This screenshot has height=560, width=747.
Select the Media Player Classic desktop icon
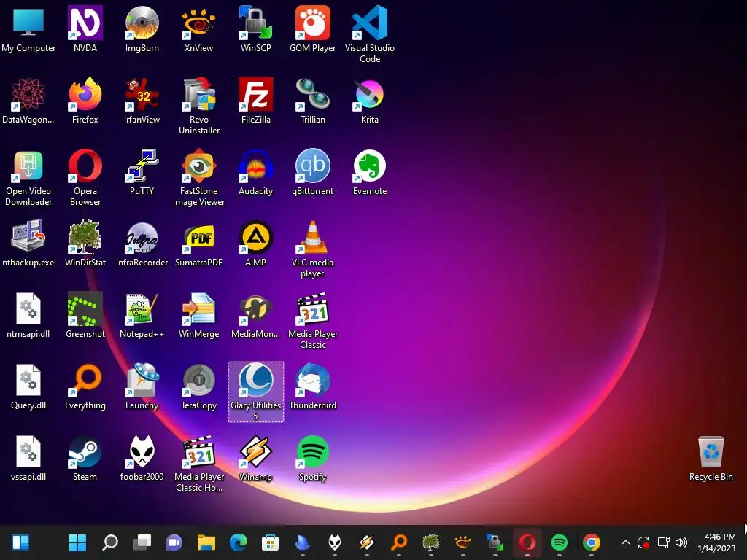pyautogui.click(x=312, y=320)
